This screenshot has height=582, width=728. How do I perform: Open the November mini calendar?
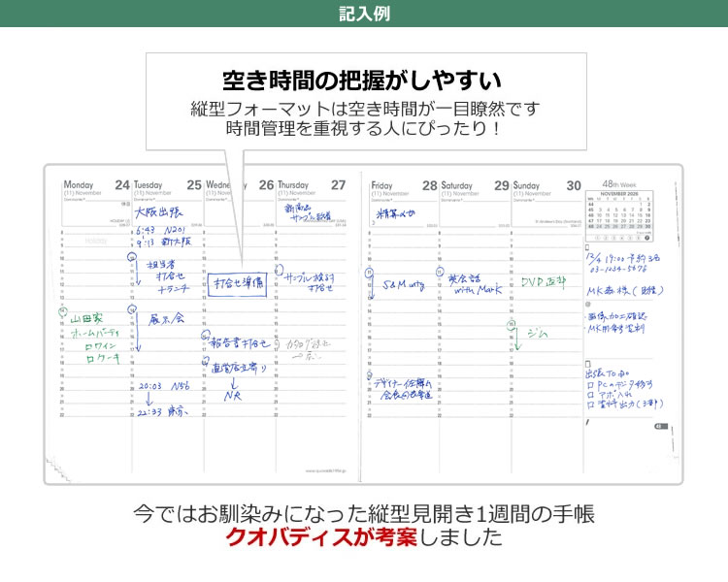(618, 216)
